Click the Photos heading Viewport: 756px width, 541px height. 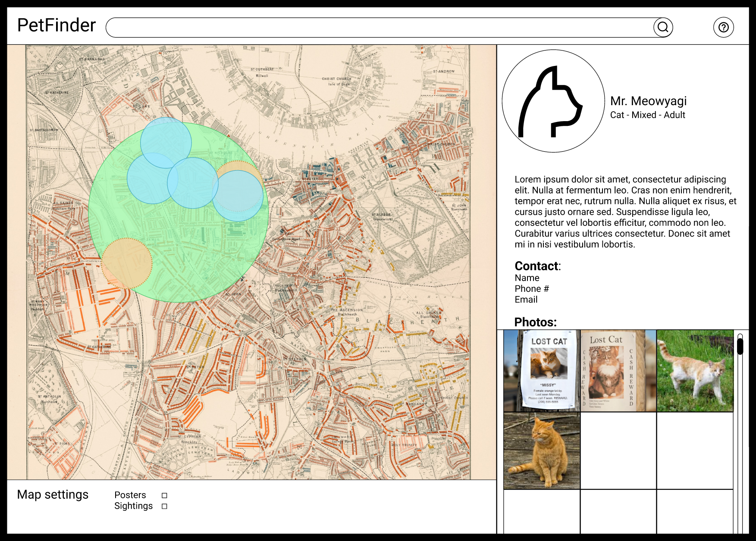pos(535,322)
